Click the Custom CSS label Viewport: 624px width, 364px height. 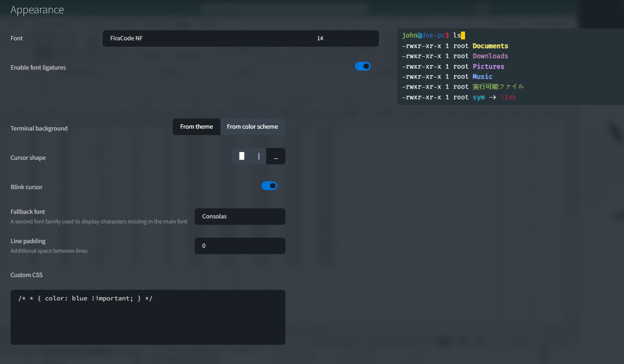tap(27, 275)
